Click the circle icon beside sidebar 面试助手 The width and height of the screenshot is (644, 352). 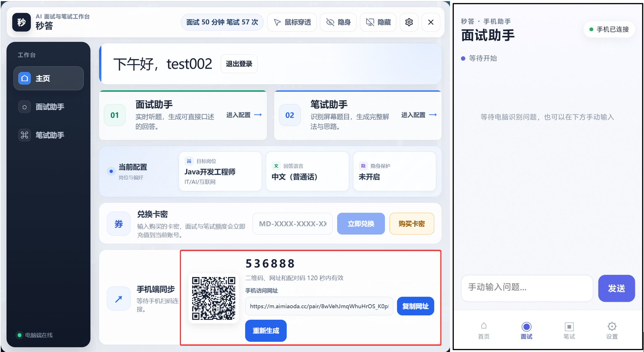(25, 107)
